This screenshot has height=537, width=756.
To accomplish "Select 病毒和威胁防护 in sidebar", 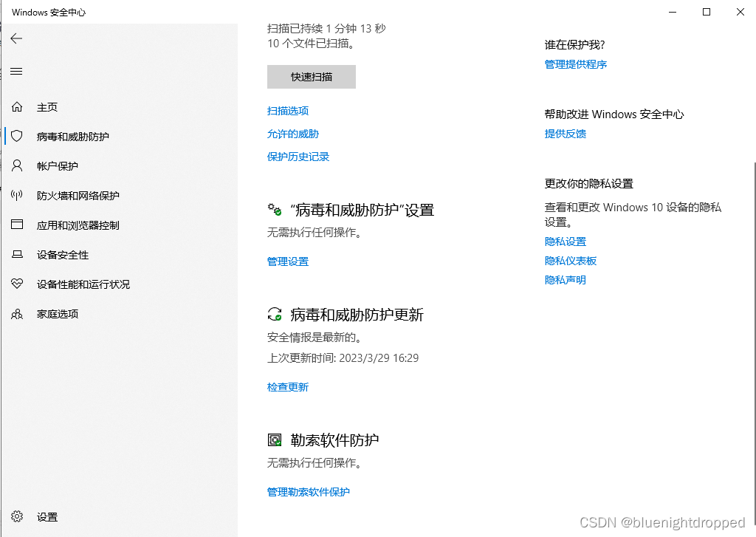I will (73, 137).
